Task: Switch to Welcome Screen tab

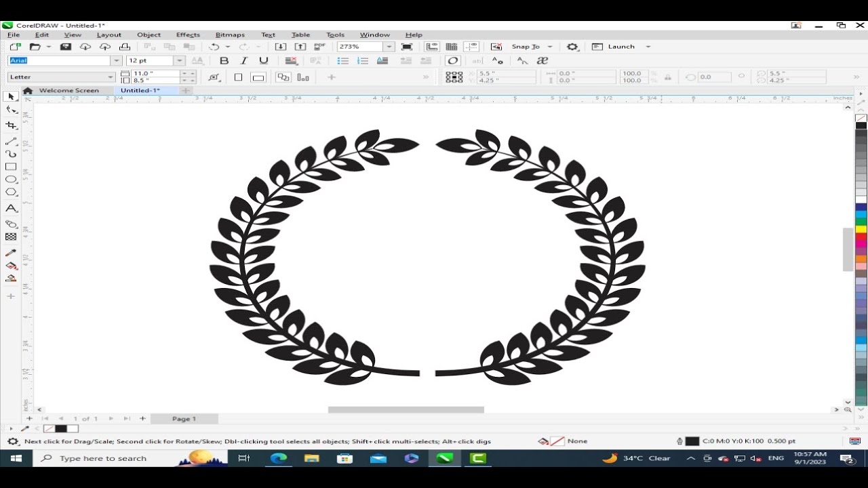Action: tap(68, 91)
